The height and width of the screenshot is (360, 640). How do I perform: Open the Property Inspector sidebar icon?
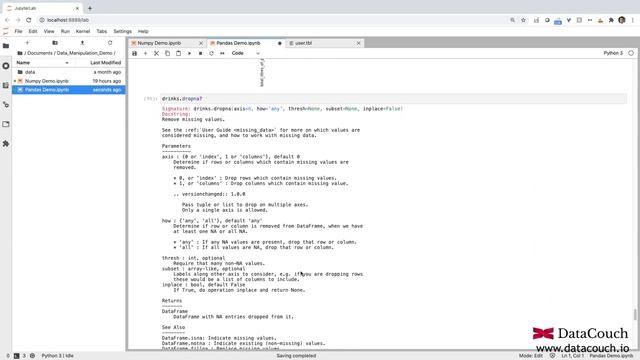click(x=6, y=105)
